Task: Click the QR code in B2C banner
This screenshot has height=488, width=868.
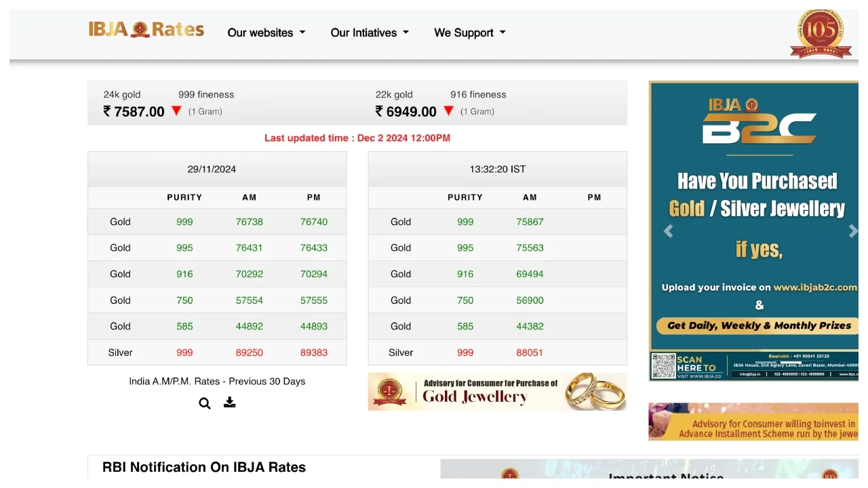Action: click(663, 366)
